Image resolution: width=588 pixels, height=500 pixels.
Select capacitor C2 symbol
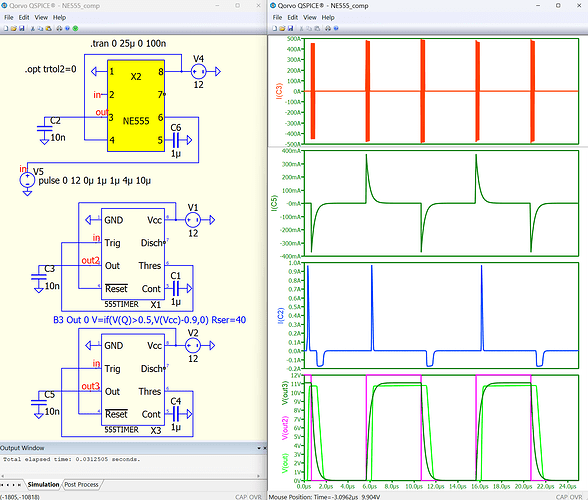click(x=44, y=129)
